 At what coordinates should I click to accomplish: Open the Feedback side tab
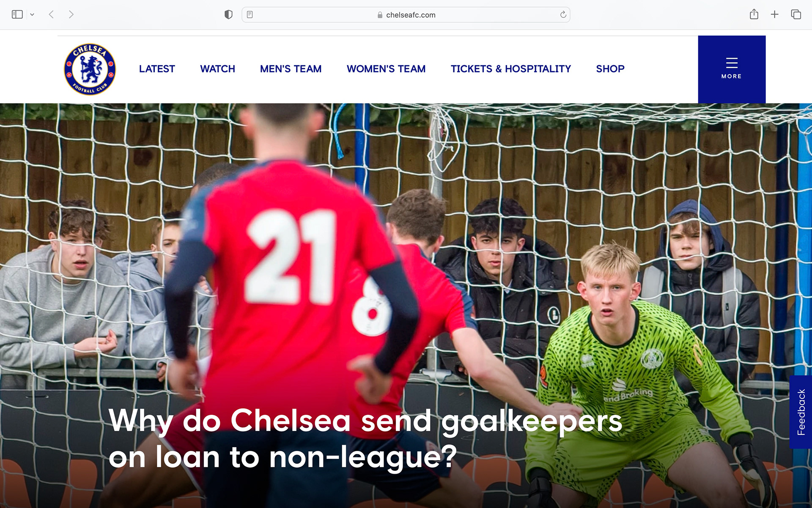point(801,412)
